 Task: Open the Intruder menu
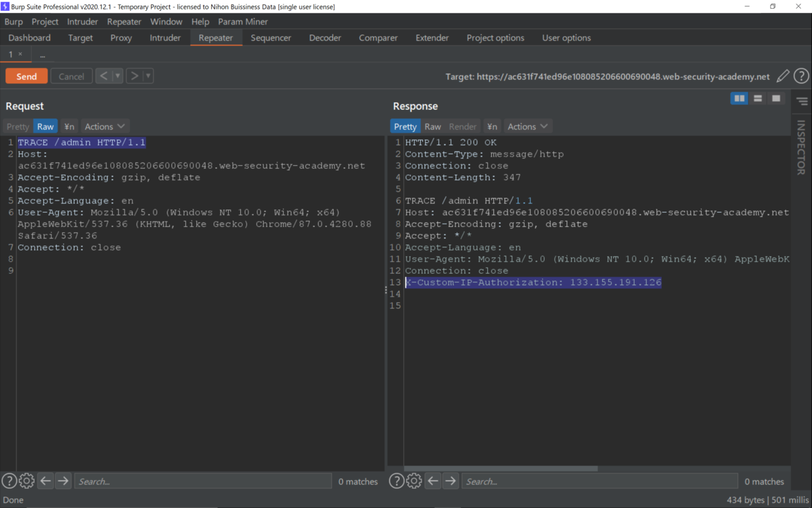[x=83, y=22]
